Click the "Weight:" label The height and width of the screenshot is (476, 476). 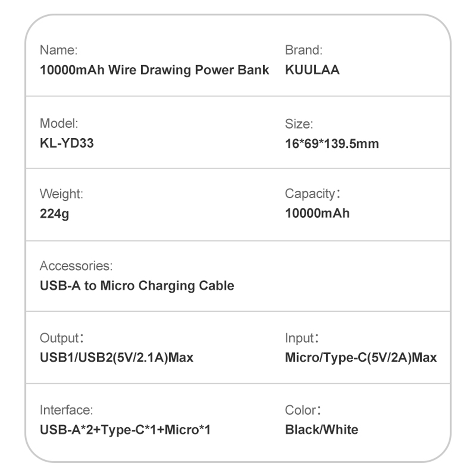tap(61, 194)
